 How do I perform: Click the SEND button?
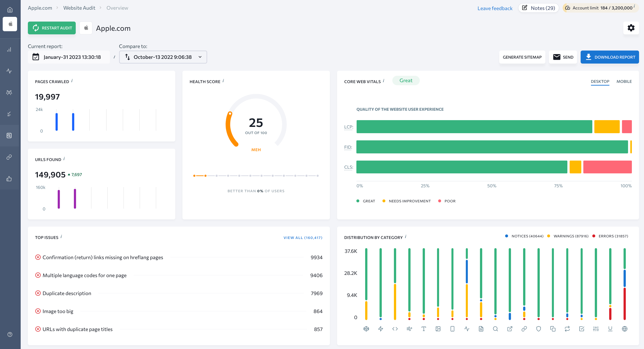click(563, 57)
